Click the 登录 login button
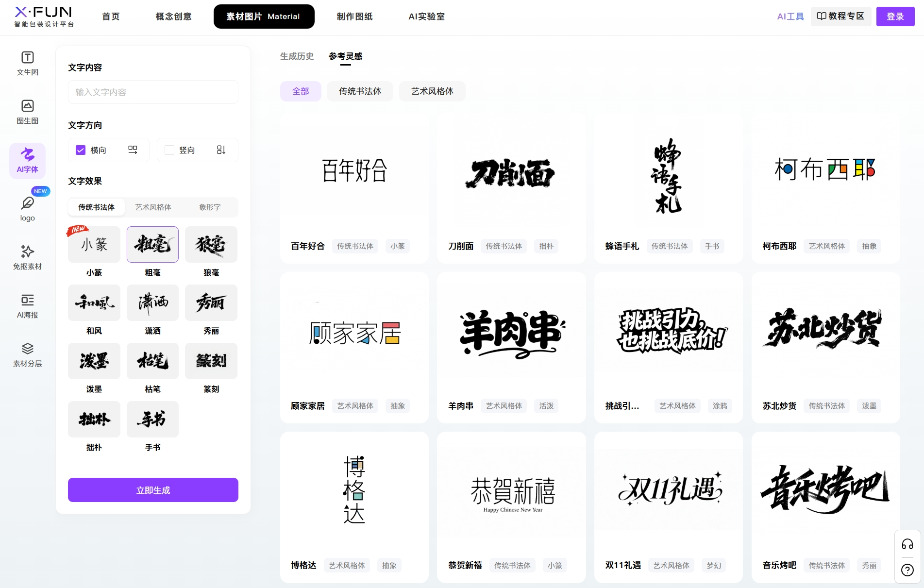924x588 pixels. (x=895, y=16)
